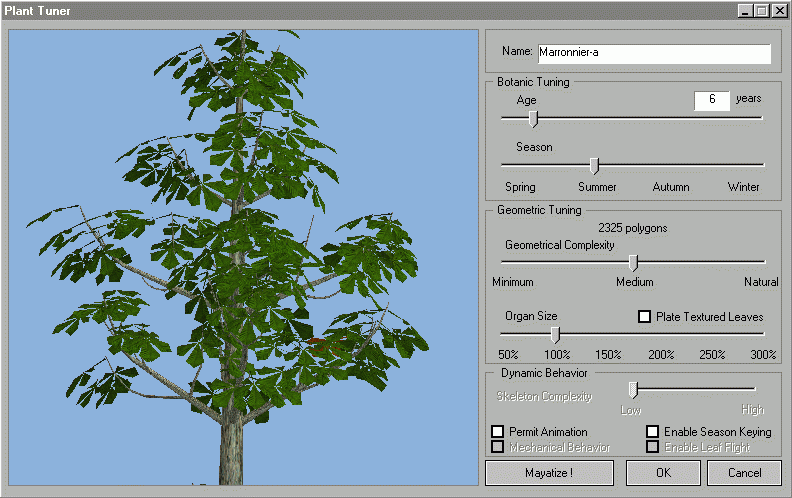Click the Age years value box
The width and height of the screenshot is (792, 498).
click(x=711, y=100)
